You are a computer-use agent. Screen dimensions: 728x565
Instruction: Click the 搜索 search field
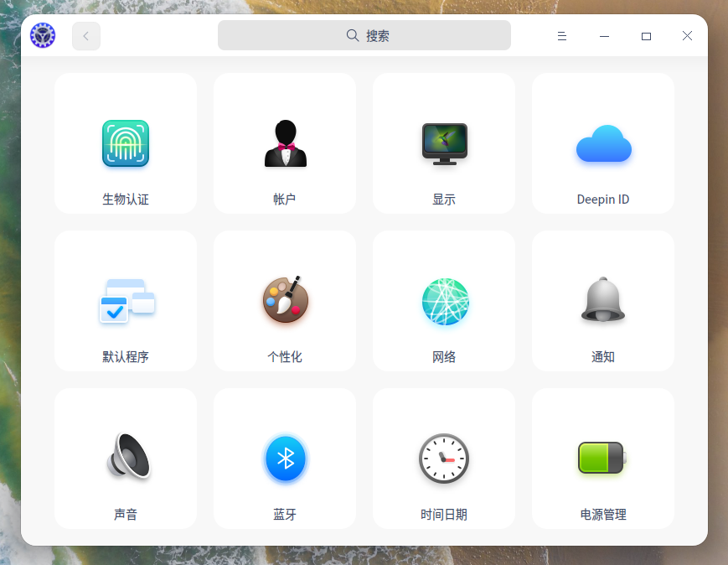pos(364,35)
